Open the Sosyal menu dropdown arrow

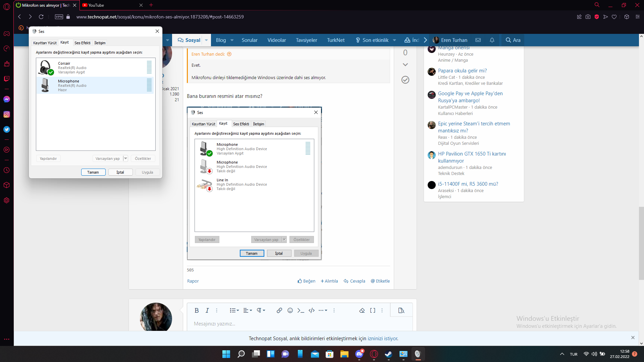206,40
